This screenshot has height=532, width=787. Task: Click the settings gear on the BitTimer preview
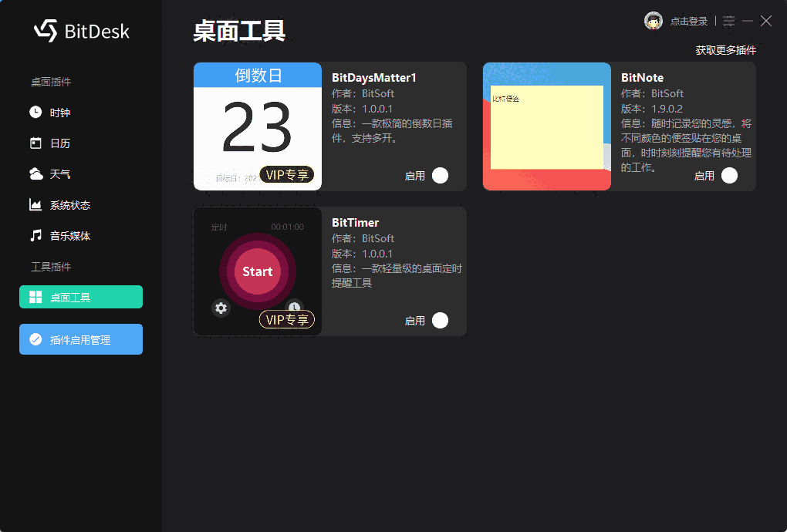(x=221, y=308)
